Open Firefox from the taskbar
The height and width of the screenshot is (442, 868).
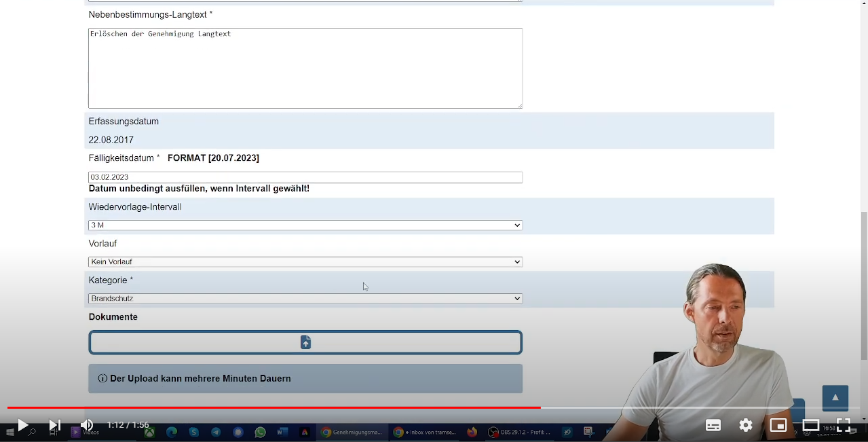point(472,432)
